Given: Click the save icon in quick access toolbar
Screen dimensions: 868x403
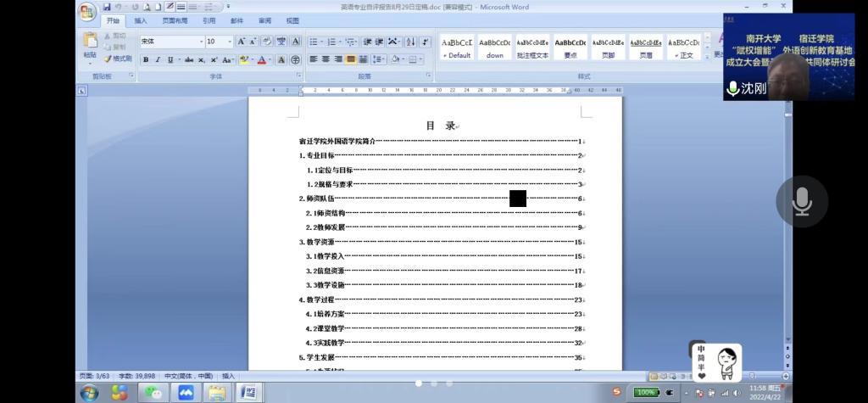Looking at the screenshot, I should [107, 7].
